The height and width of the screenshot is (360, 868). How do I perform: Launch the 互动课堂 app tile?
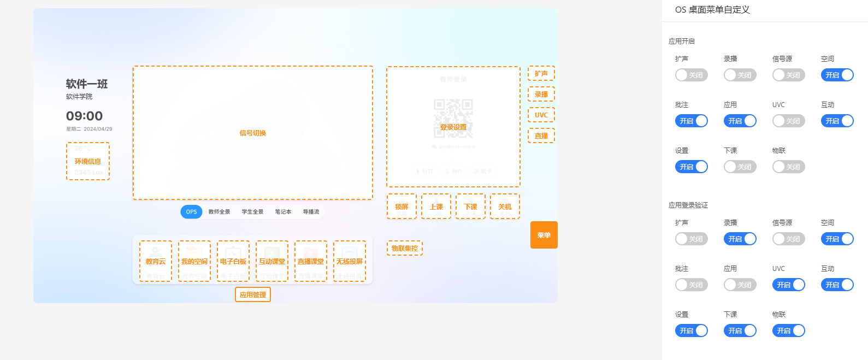(272, 261)
